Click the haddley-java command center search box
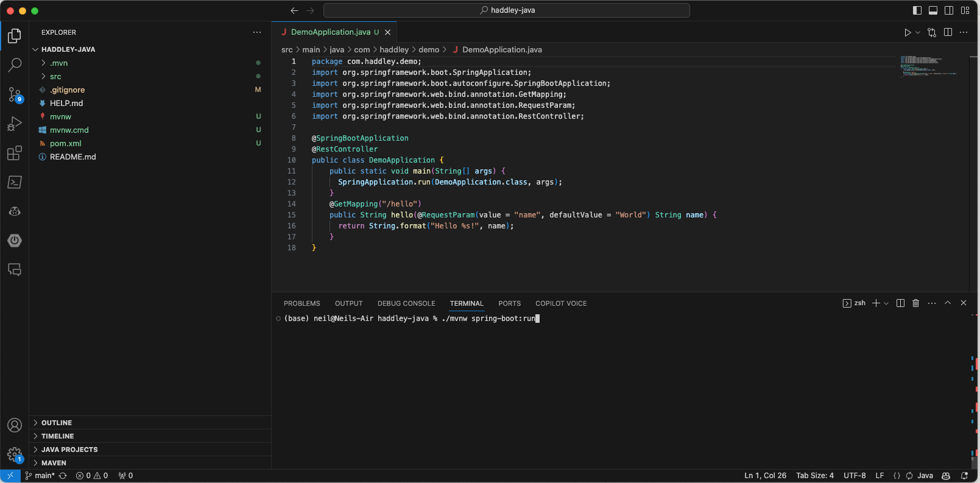 (506, 10)
